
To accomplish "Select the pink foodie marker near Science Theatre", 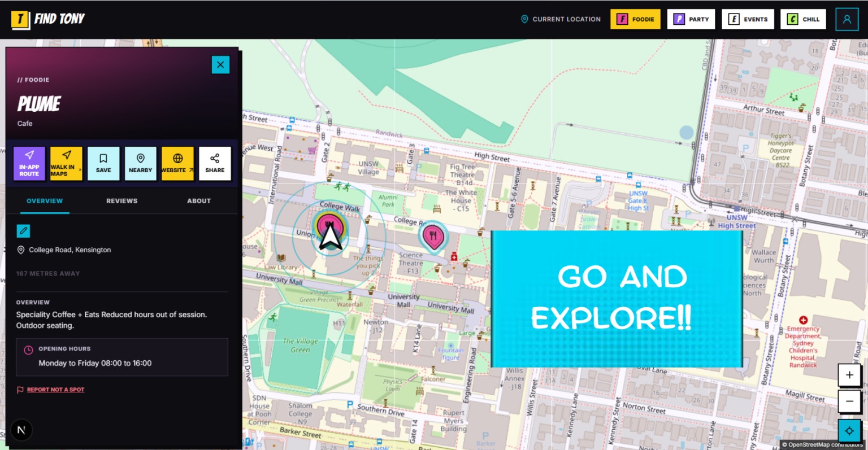I will [433, 235].
